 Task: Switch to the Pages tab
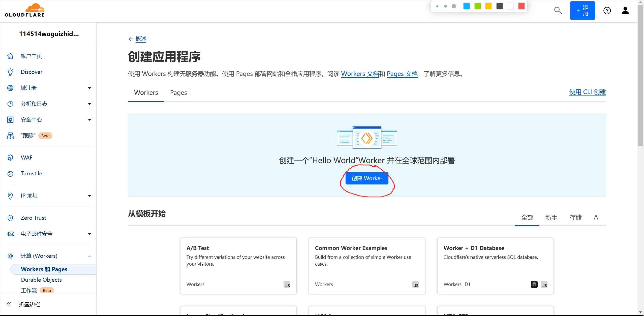point(178,93)
